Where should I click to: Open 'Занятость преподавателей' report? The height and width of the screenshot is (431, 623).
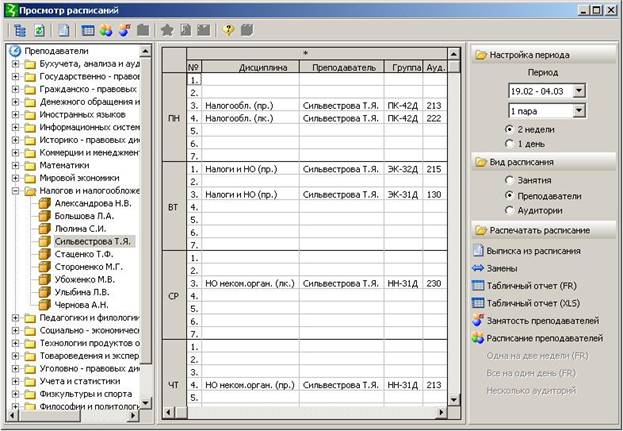click(x=542, y=320)
